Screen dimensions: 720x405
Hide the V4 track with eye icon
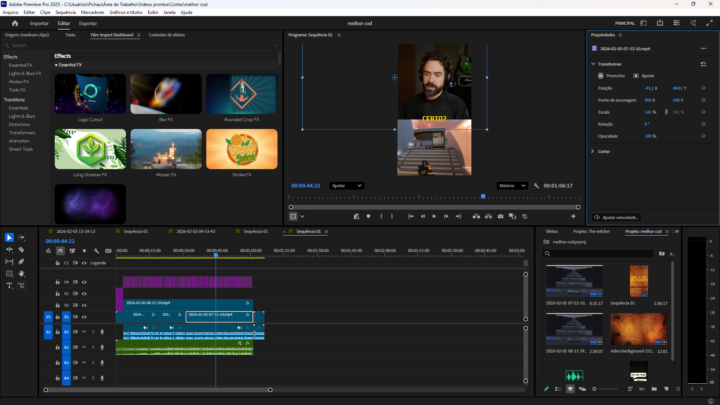[84, 283]
